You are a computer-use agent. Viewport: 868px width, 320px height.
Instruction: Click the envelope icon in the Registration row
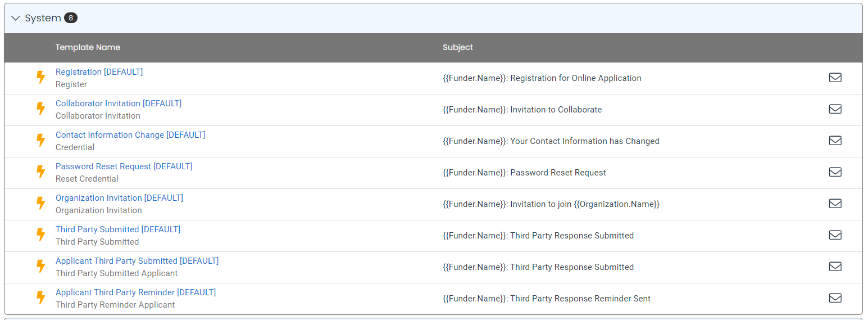pos(835,78)
